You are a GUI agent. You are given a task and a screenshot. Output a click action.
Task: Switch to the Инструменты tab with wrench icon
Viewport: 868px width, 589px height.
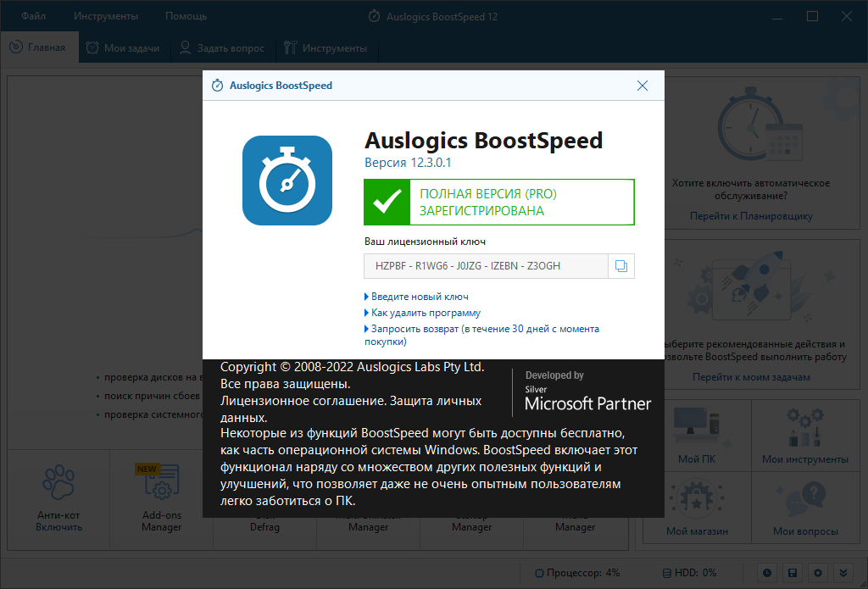(325, 48)
